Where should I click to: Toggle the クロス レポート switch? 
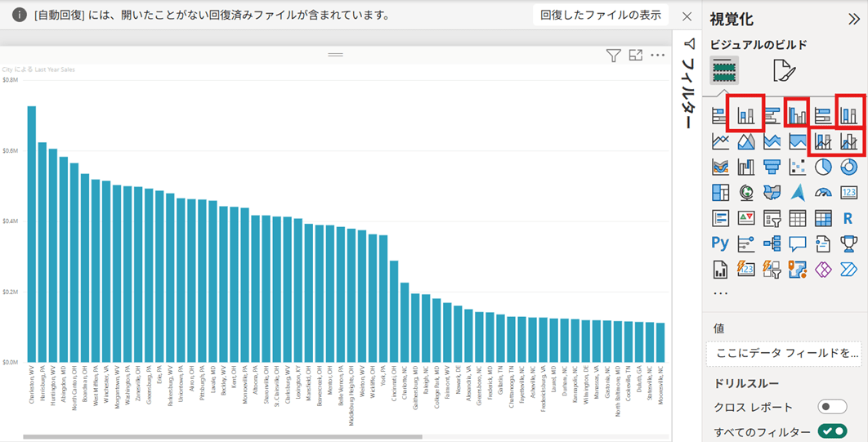click(834, 407)
